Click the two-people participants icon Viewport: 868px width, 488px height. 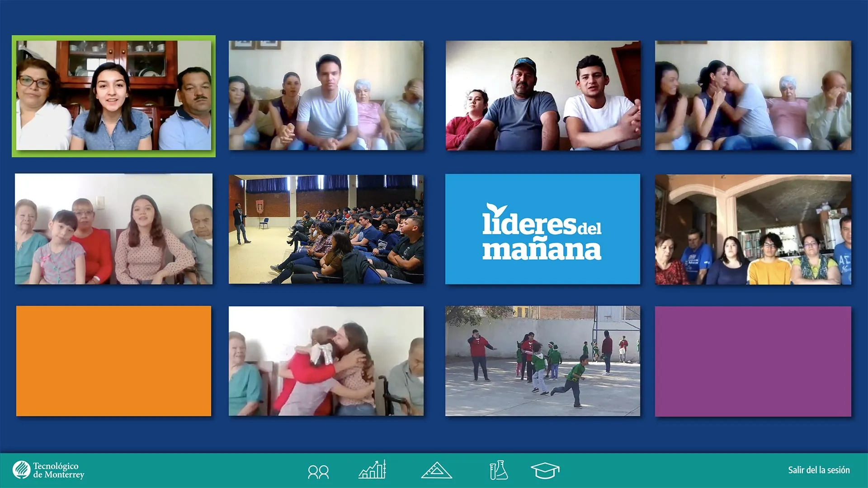[x=318, y=472]
